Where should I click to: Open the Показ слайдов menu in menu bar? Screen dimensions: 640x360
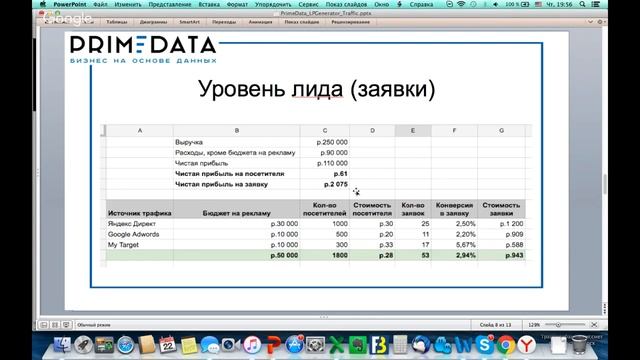[346, 4]
